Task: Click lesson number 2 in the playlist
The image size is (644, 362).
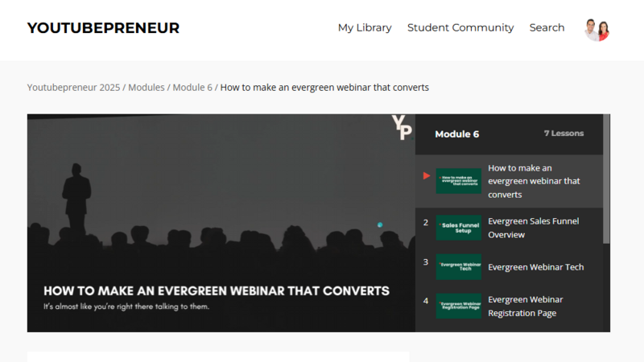Action: point(426,223)
